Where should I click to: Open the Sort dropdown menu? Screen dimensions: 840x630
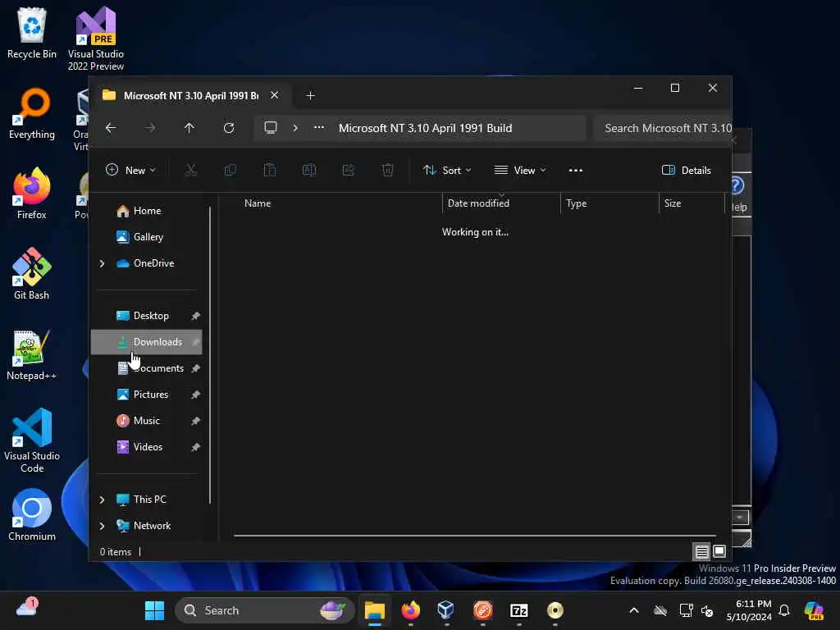pos(447,171)
